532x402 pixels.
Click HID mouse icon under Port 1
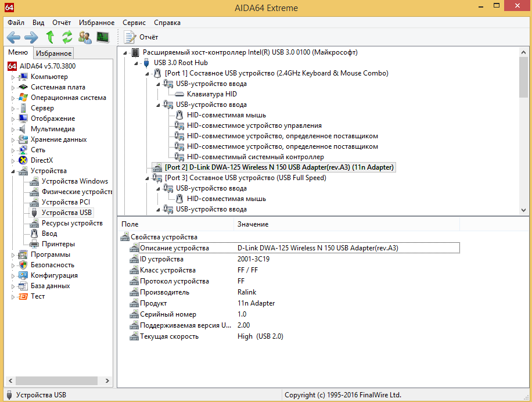coord(179,116)
